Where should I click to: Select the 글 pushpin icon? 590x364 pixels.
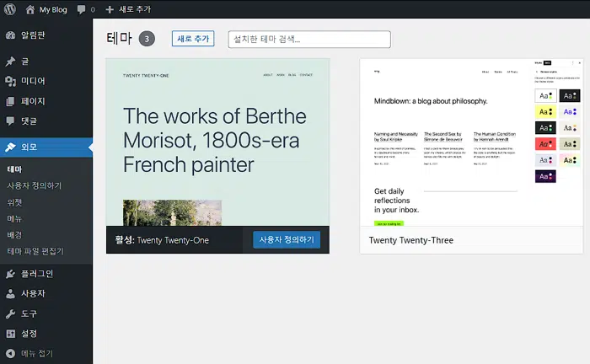(10, 62)
